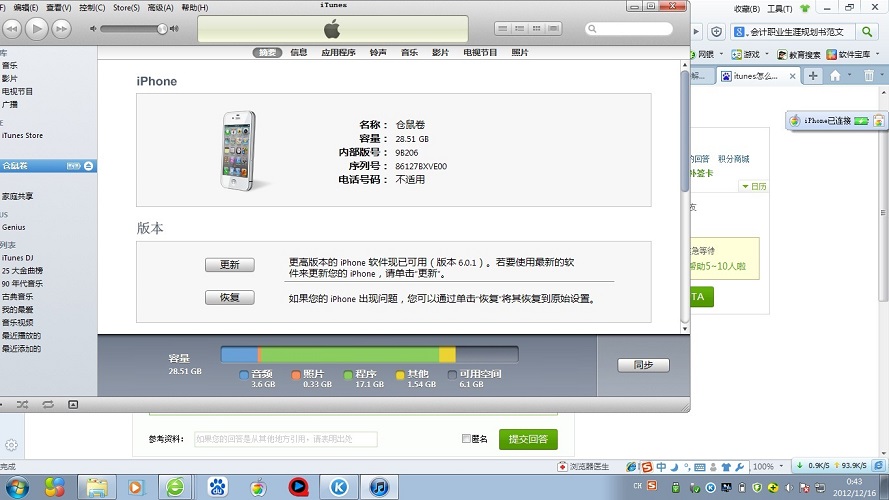Screen dimensions: 889x500
Task: Select iTunes Store in the sidebar
Action: click(x=22, y=135)
